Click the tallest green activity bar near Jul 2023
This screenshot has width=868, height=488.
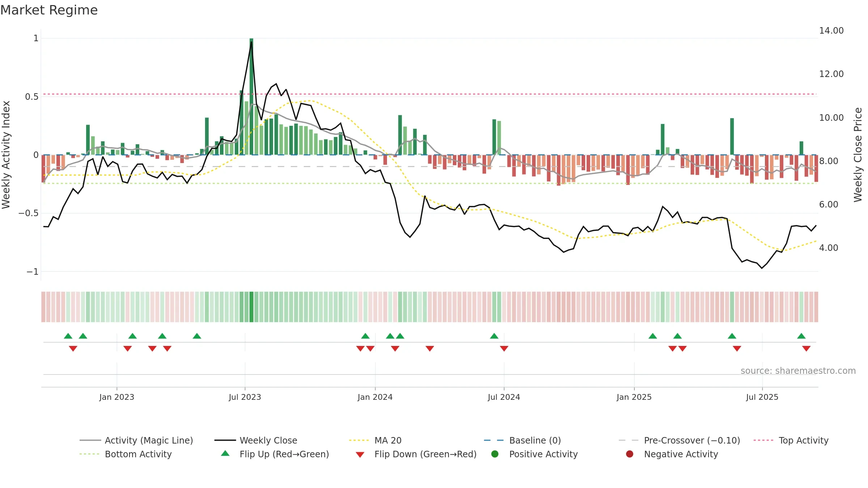pos(251,97)
